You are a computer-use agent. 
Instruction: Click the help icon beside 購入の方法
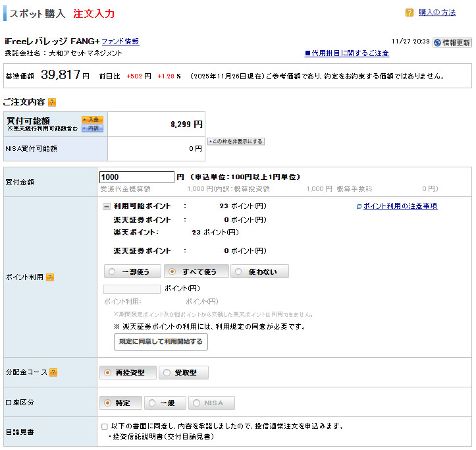tap(410, 13)
